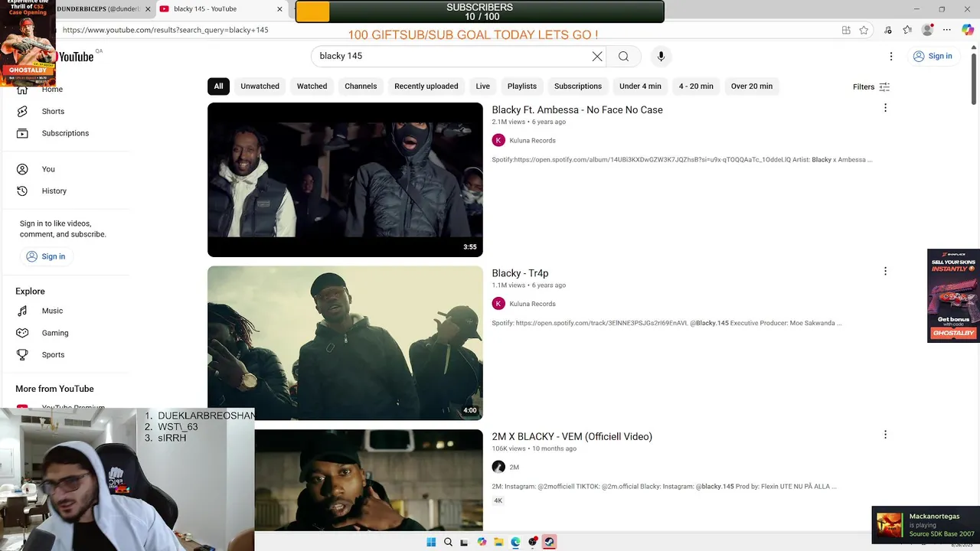Open options menu for No Face No Case video
The height and width of the screenshot is (551, 980).
(885, 108)
